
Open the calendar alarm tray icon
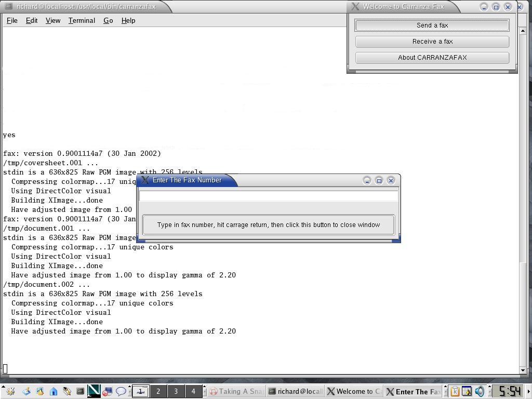pyautogui.click(x=467, y=391)
